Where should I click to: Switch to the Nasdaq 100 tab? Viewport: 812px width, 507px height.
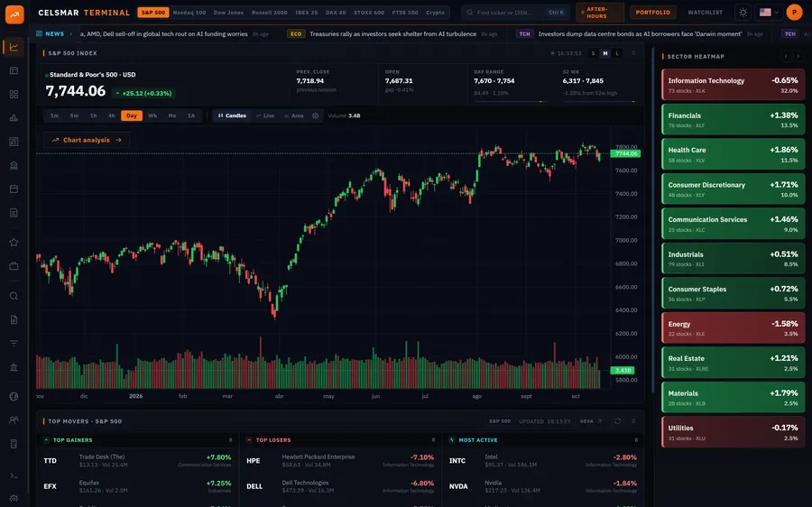tap(189, 13)
